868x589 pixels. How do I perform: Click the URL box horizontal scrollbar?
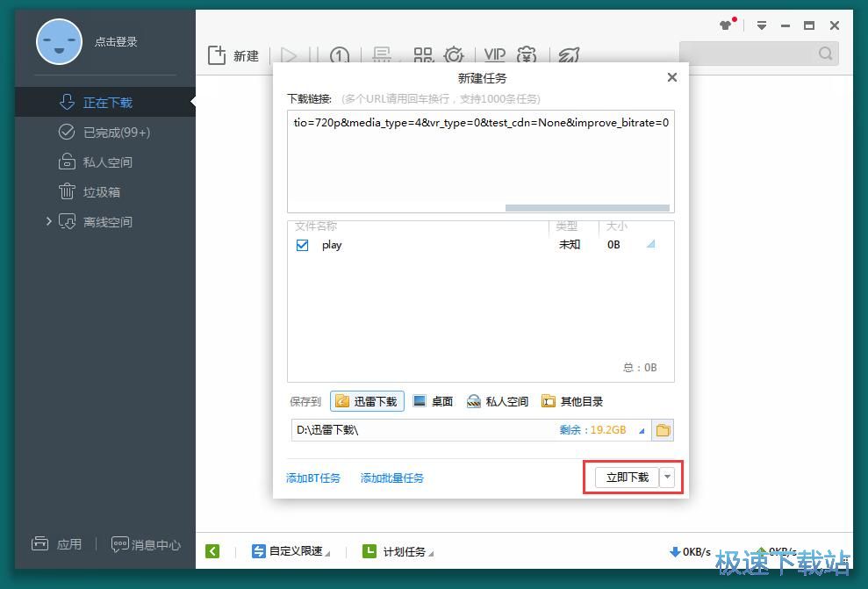pyautogui.click(x=587, y=208)
